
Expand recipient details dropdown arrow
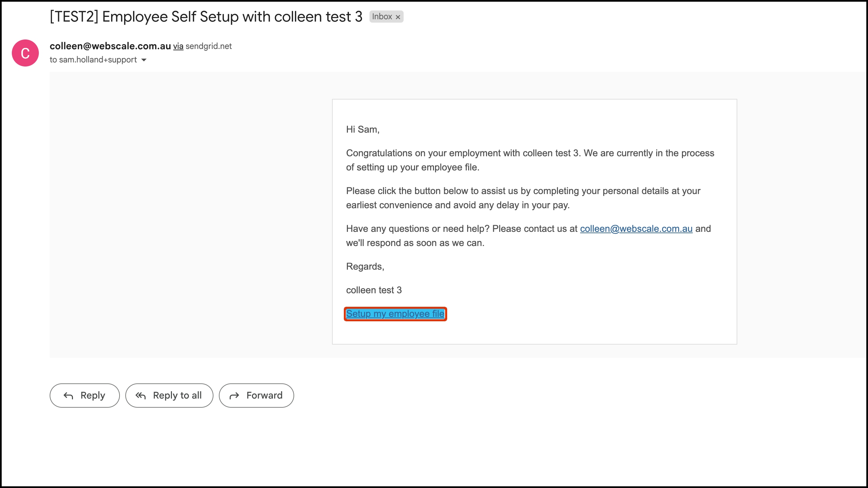pyautogui.click(x=144, y=60)
